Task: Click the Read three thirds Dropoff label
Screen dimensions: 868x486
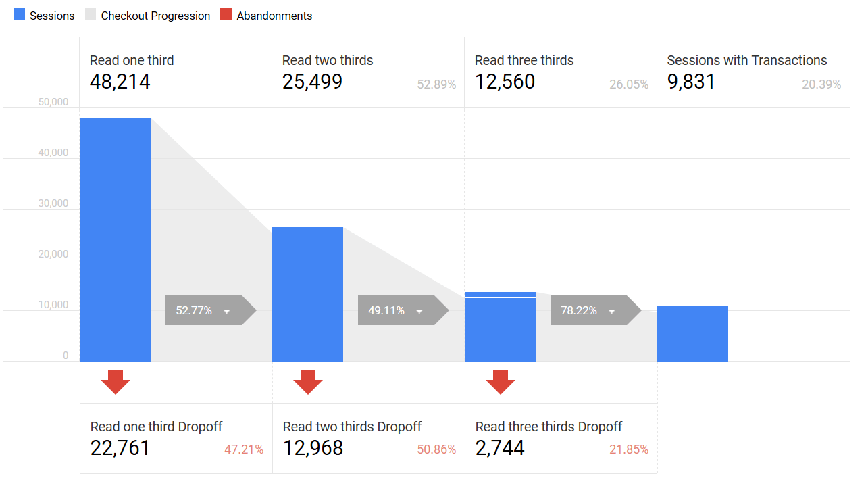Action: pyautogui.click(x=548, y=427)
